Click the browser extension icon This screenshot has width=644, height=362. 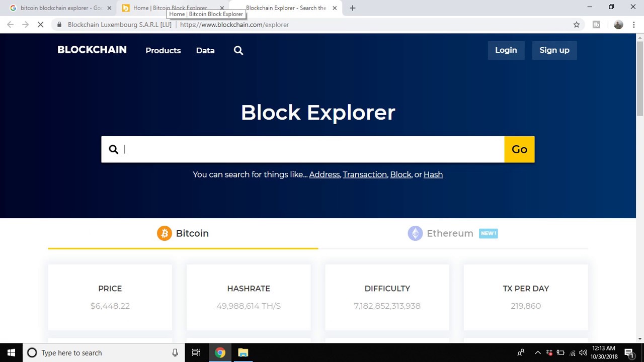click(596, 25)
